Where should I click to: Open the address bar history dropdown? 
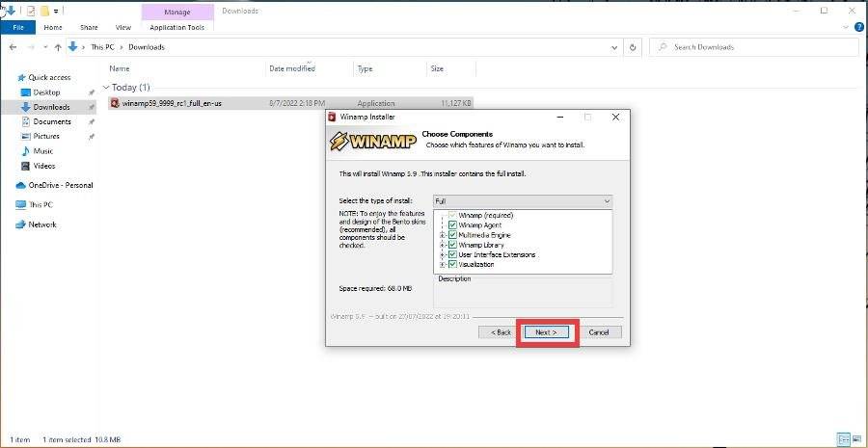click(614, 47)
